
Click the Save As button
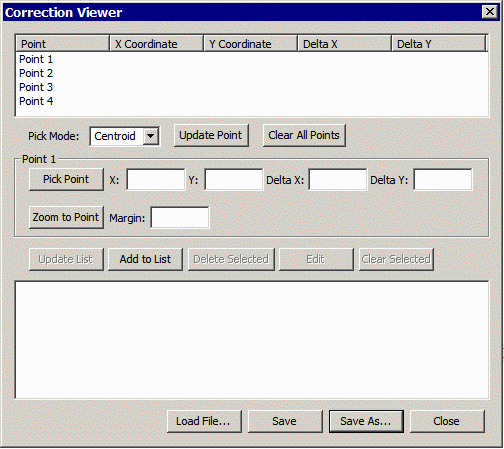coord(366,421)
